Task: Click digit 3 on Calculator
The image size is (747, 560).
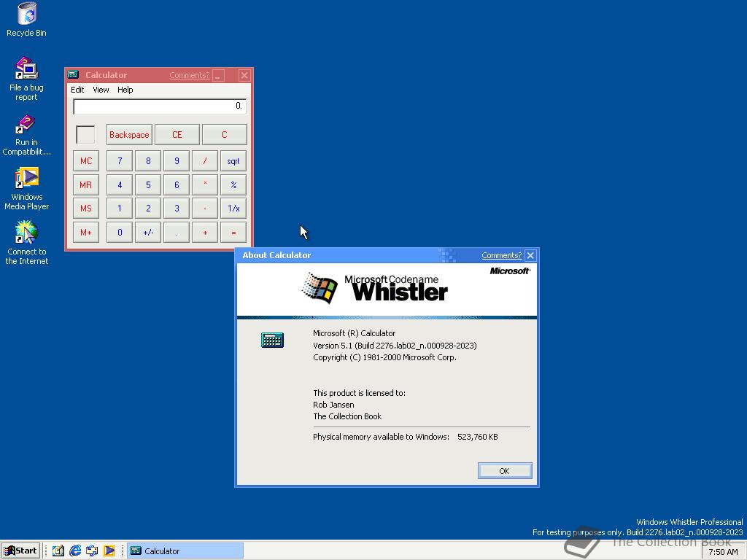Action: (x=177, y=209)
